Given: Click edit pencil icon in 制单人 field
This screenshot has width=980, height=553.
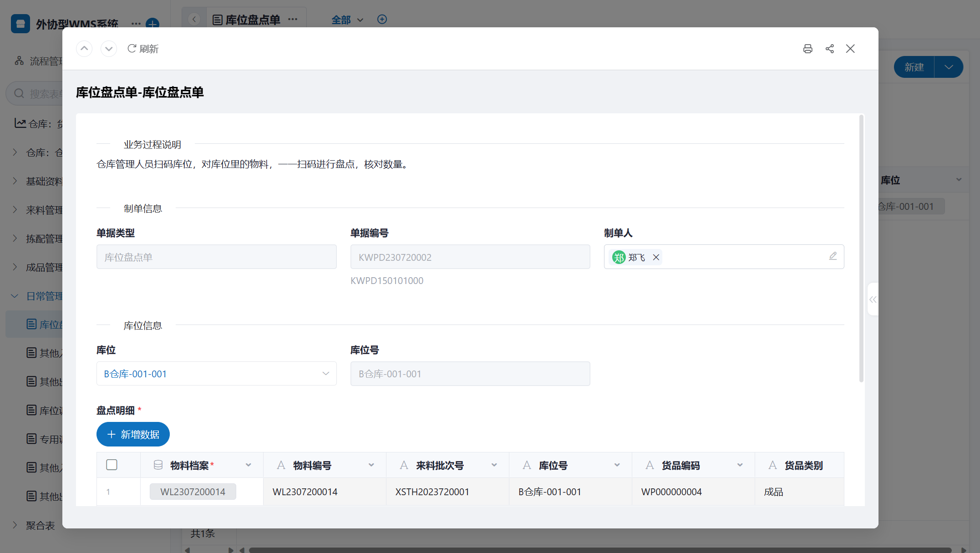Looking at the screenshot, I should click(x=833, y=256).
